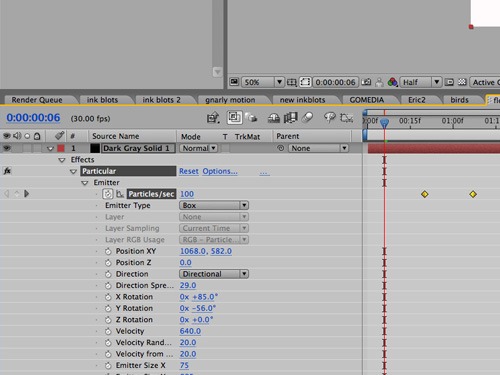Open the Emitter Type Box dropdown
500x375 pixels.
coord(214,205)
